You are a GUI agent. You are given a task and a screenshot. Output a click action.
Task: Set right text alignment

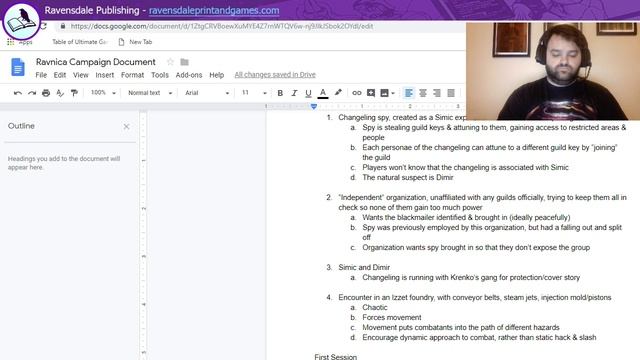tap(437, 93)
